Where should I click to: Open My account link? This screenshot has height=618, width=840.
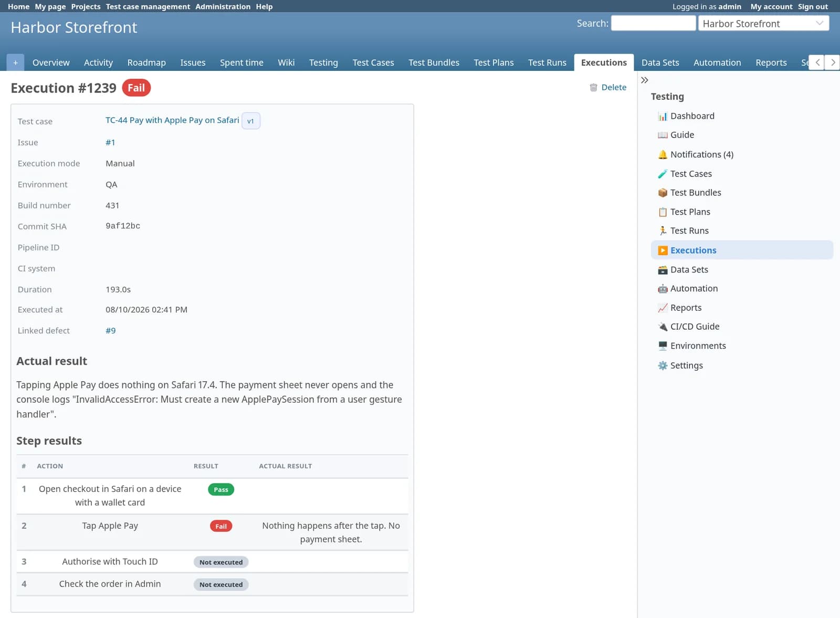(771, 7)
